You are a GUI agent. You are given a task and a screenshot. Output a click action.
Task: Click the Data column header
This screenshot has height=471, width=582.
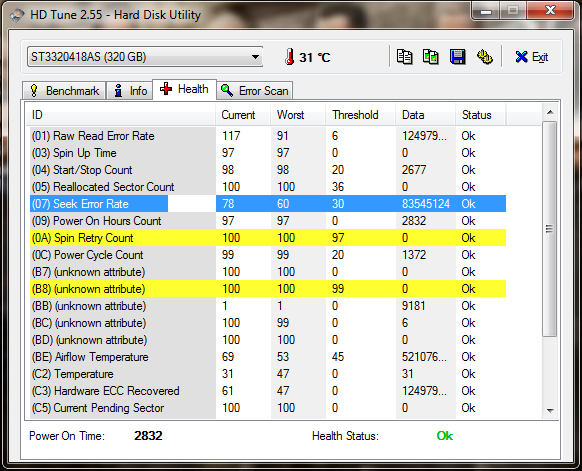pos(425,115)
